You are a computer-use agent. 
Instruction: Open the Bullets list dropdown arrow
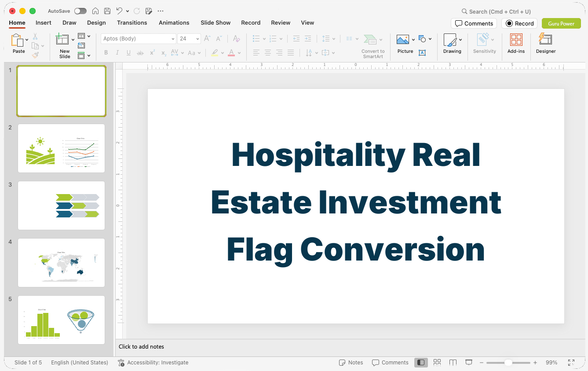click(x=264, y=39)
